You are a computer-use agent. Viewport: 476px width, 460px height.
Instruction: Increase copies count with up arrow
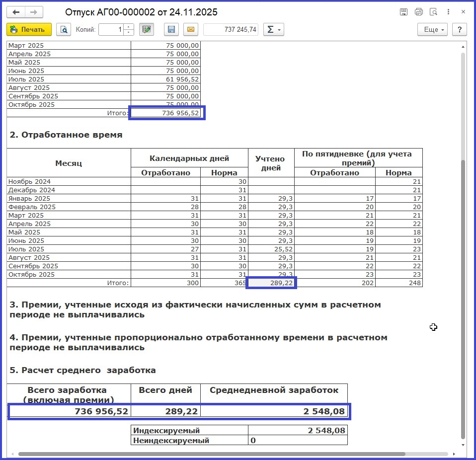click(x=129, y=27)
